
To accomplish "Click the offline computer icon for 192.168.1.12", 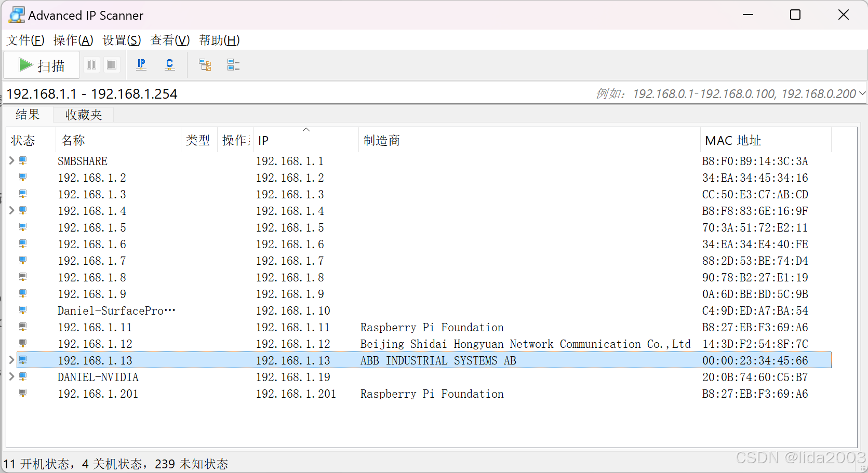I will pyautogui.click(x=23, y=344).
